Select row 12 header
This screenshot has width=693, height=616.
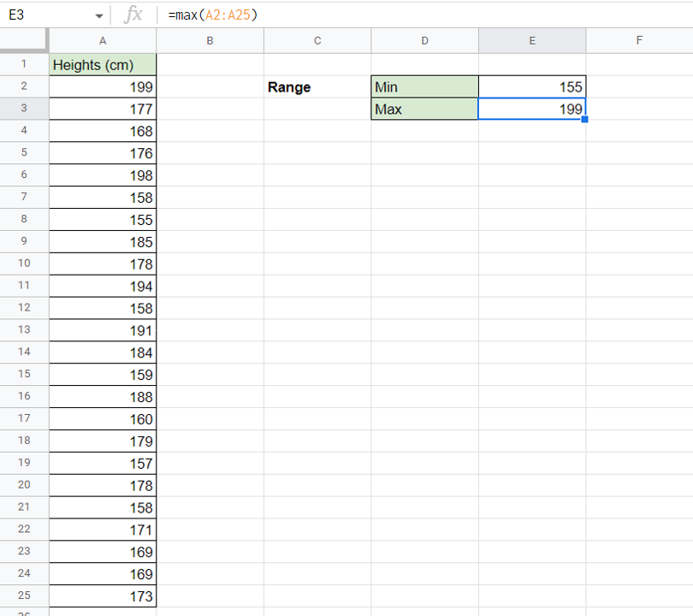point(24,307)
